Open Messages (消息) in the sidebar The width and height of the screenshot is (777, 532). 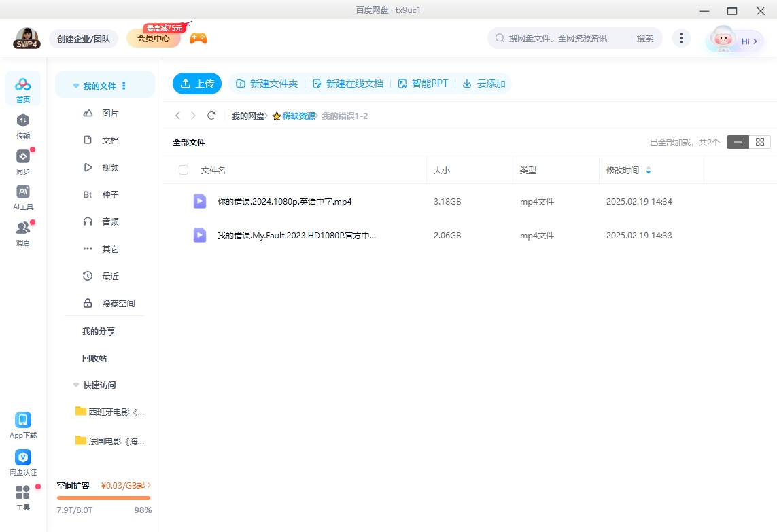point(22,226)
